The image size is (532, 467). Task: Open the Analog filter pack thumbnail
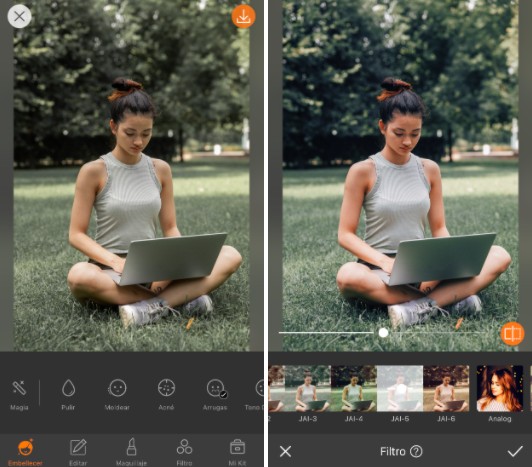[x=500, y=394]
